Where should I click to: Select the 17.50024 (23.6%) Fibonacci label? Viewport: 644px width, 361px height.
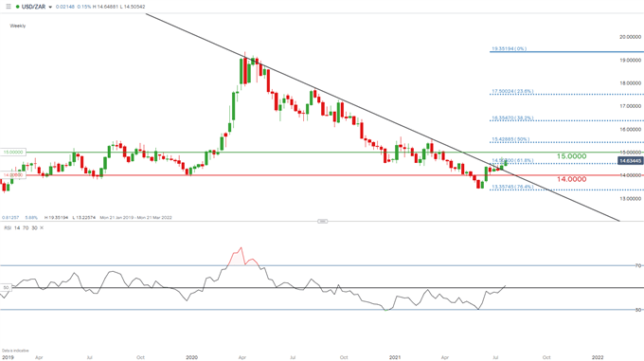512,91
